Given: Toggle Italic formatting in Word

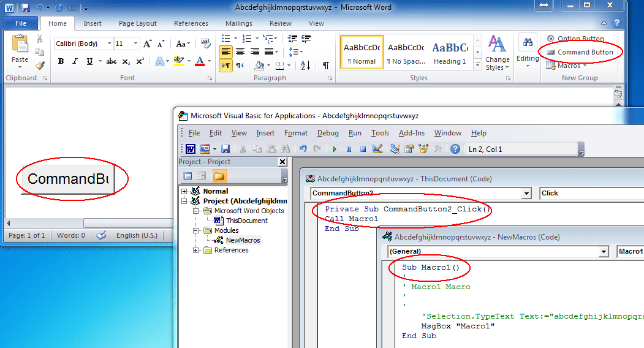Looking at the screenshot, I should click(75, 61).
